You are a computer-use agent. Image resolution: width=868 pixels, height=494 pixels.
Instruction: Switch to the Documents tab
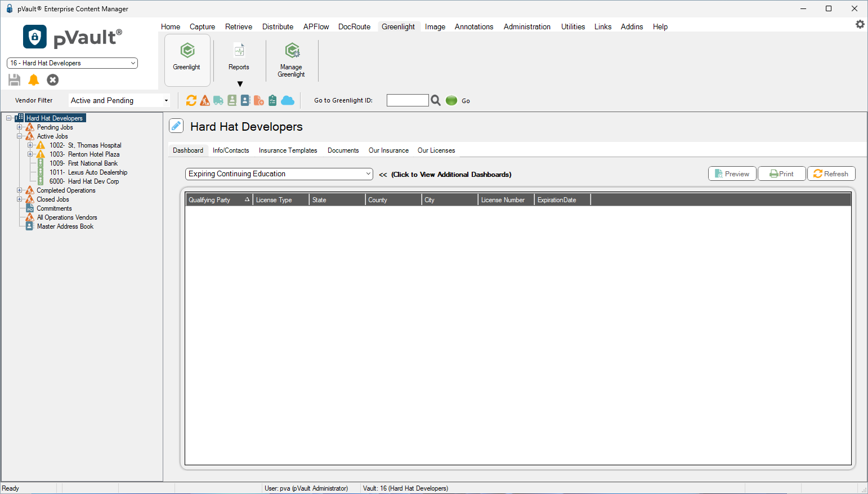pyautogui.click(x=343, y=150)
